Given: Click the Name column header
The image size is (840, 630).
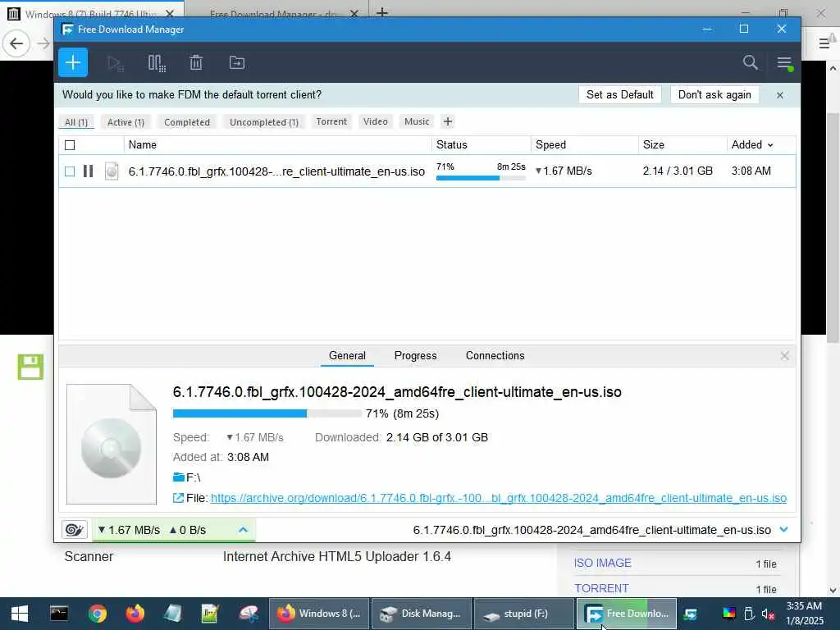Looking at the screenshot, I should 277,144.
